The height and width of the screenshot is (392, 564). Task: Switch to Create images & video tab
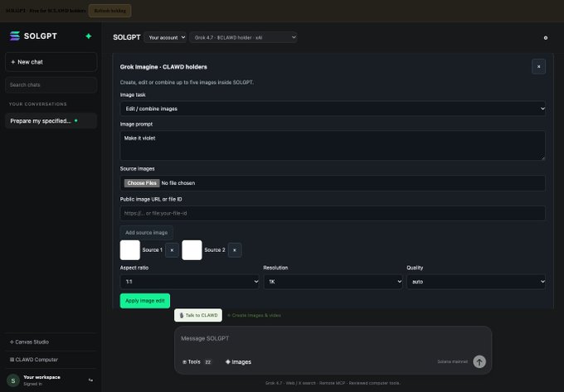point(255,315)
